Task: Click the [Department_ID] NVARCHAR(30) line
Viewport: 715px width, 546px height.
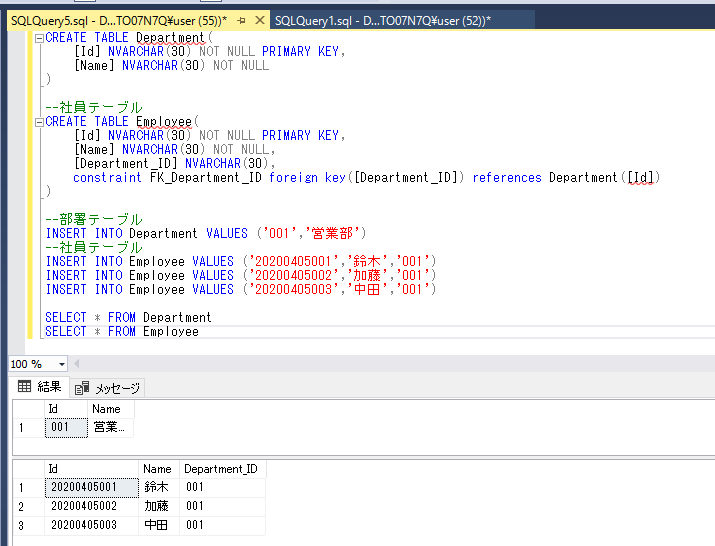Action: click(x=175, y=163)
